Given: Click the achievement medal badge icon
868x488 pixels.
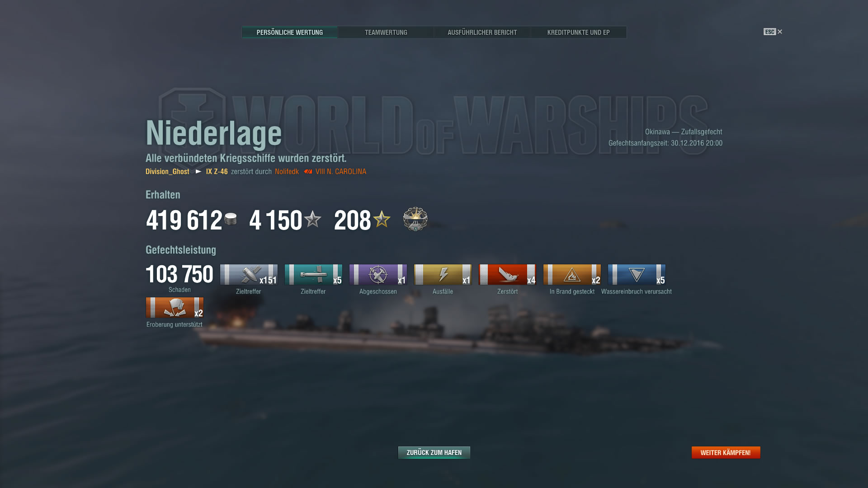Looking at the screenshot, I should pyautogui.click(x=415, y=219).
